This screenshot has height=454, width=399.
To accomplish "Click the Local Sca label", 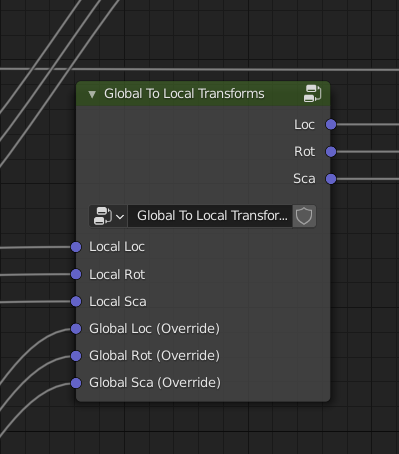I will tap(118, 302).
